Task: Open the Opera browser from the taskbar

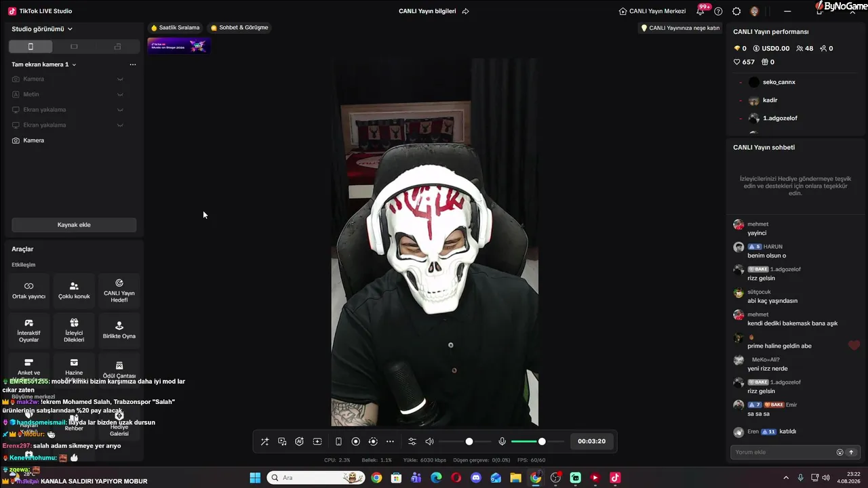Action: point(456,478)
